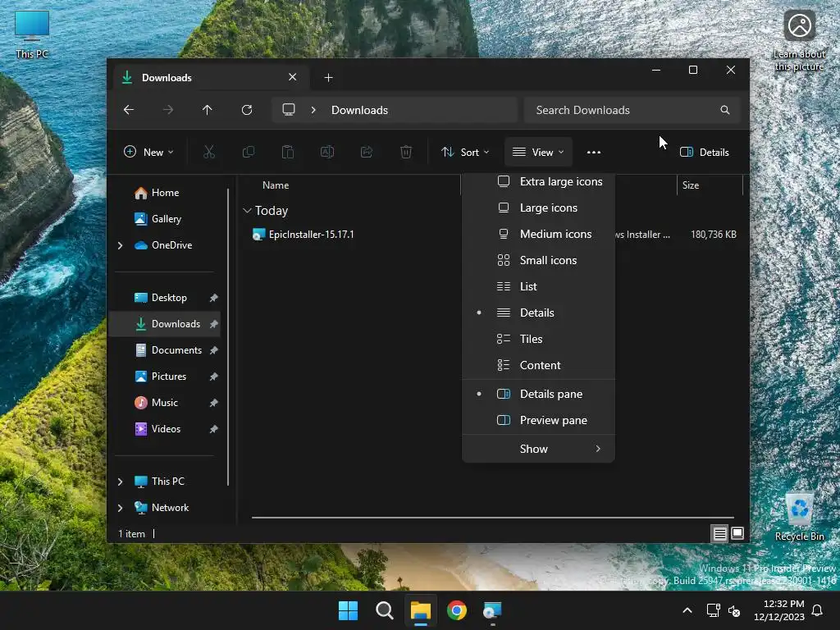Click Downloads in the address bar
This screenshot has height=630, width=840.
pyautogui.click(x=359, y=110)
